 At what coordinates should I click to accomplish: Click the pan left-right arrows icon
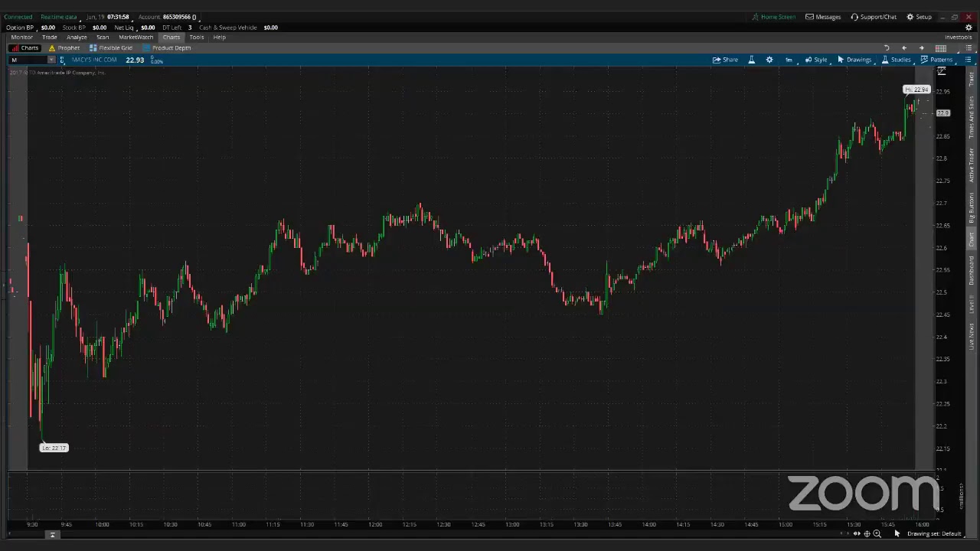(857, 534)
